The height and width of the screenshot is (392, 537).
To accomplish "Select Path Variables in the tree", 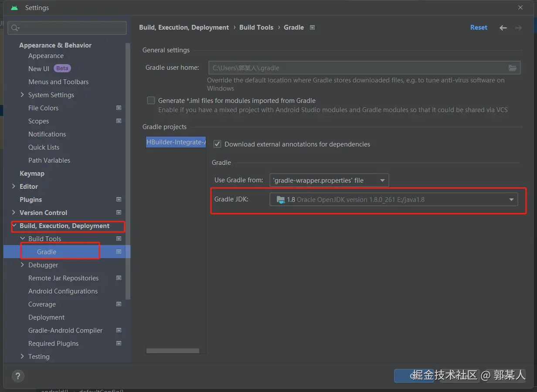I will [49, 160].
